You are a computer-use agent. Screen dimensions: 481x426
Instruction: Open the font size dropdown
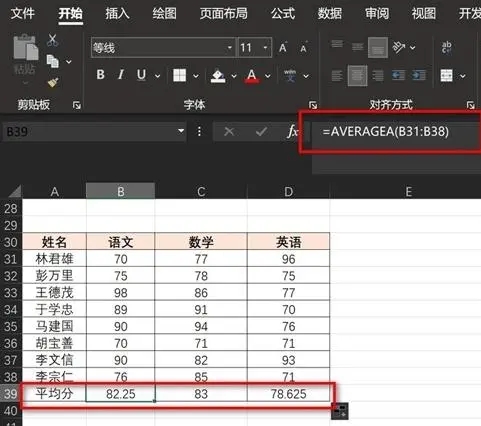click(x=265, y=48)
